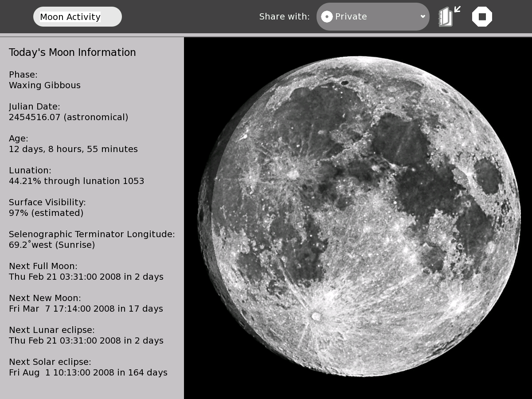This screenshot has height=399, width=532.
Task: Click the bright rayed Tycho crater
Action: click(316, 316)
